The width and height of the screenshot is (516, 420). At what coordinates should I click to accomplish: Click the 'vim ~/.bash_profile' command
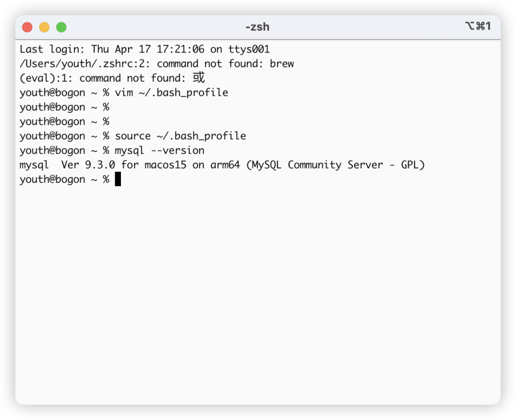click(x=172, y=93)
